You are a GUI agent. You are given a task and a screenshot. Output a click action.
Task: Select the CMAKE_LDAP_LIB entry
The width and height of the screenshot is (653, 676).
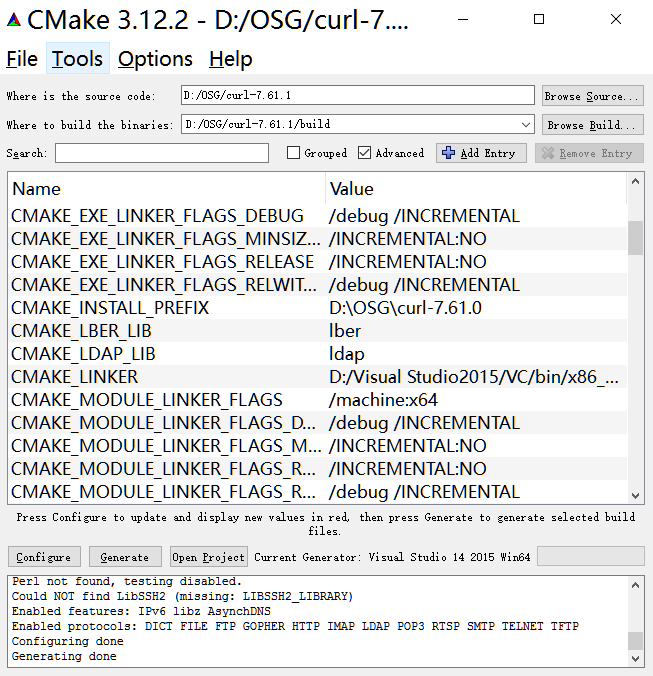[x=83, y=354]
